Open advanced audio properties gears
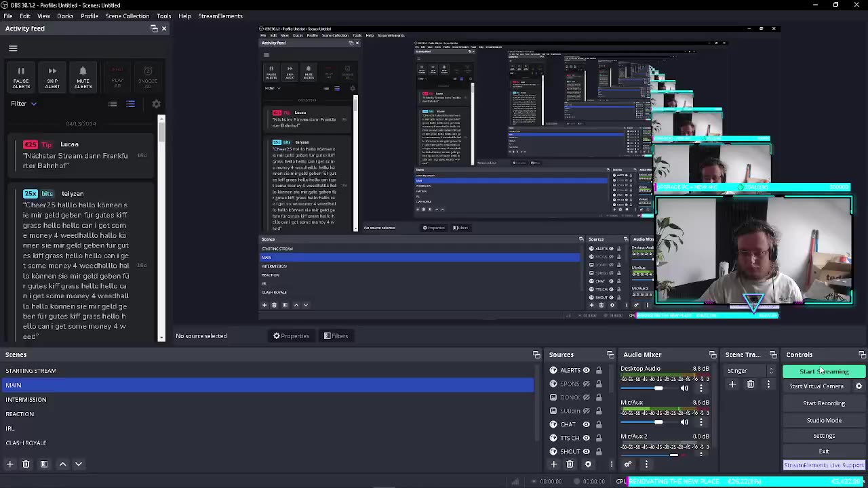 [x=628, y=464]
